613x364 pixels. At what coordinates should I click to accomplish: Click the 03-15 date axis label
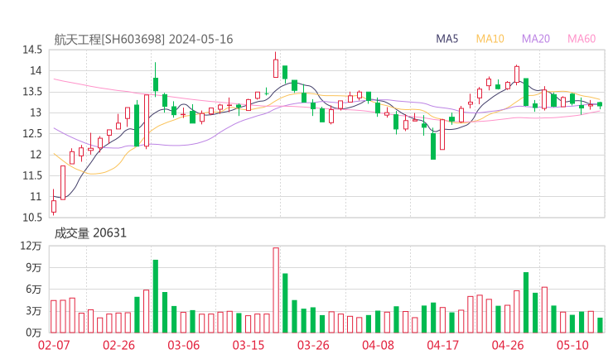[249, 345]
